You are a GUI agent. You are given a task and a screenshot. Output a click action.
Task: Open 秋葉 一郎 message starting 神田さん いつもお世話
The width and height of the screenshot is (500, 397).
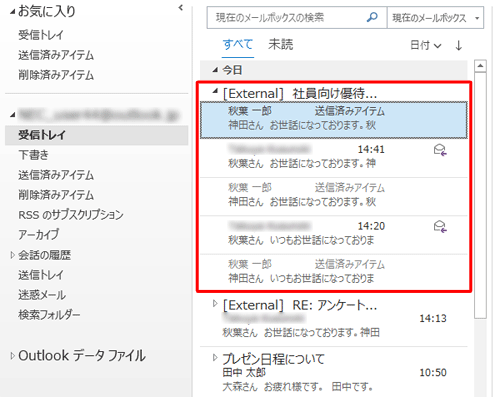[334, 272]
